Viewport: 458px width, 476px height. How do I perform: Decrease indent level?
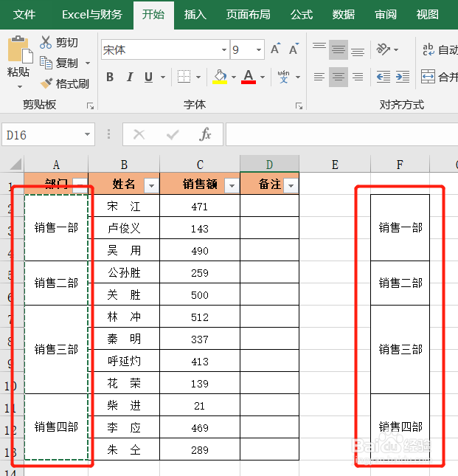pyautogui.click(x=384, y=77)
